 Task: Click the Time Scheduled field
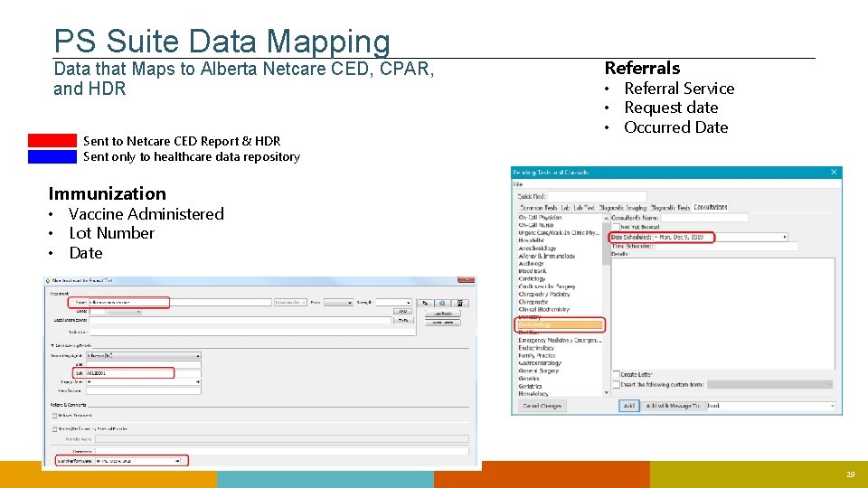click(x=727, y=246)
